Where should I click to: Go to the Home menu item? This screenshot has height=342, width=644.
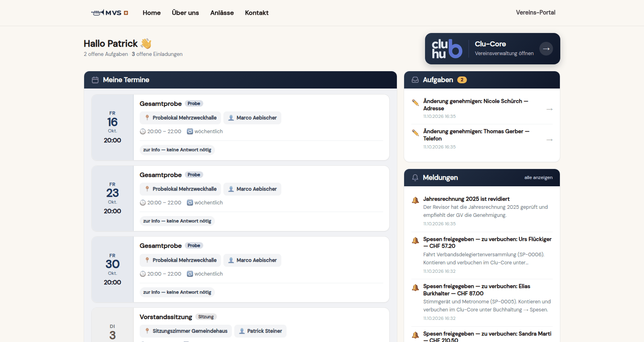[x=152, y=13]
